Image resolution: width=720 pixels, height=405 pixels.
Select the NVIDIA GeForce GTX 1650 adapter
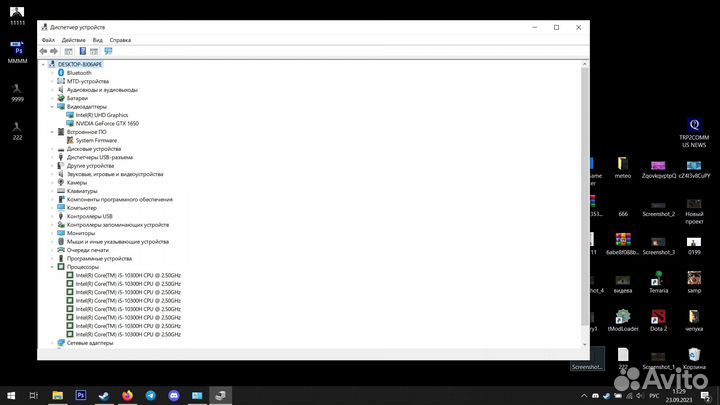pos(107,124)
